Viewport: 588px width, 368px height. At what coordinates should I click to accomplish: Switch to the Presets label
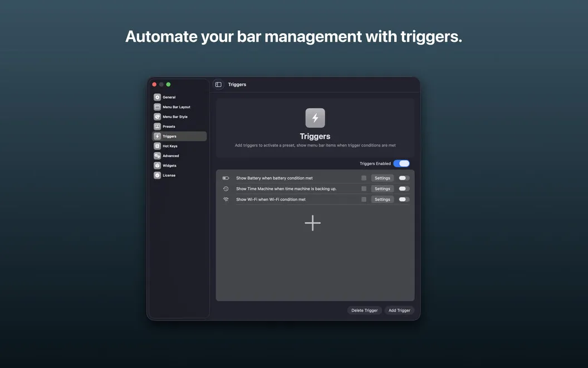pos(169,127)
